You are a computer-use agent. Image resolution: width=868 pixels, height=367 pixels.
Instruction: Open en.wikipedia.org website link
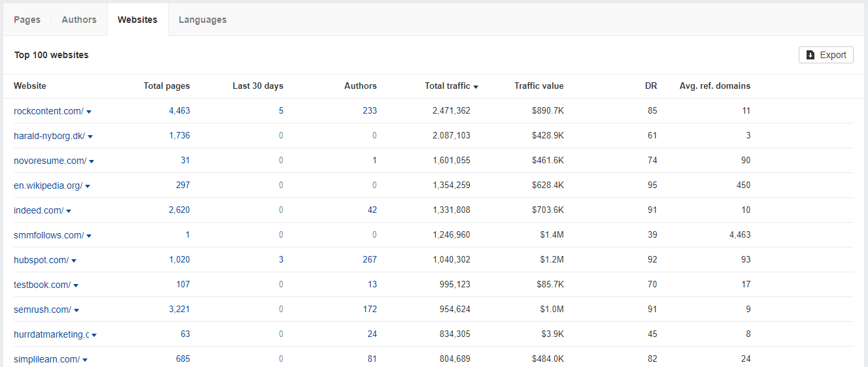pos(48,185)
